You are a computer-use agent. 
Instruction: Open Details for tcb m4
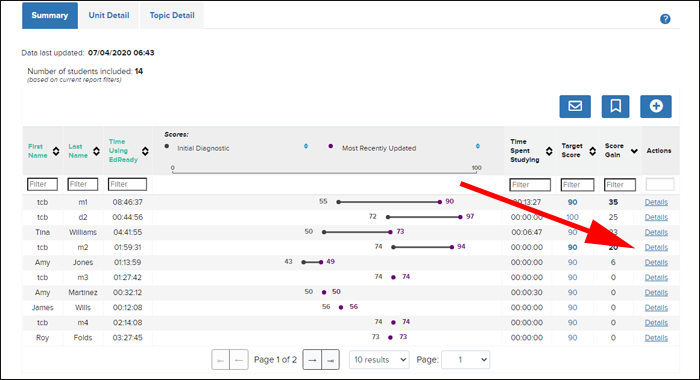656,323
